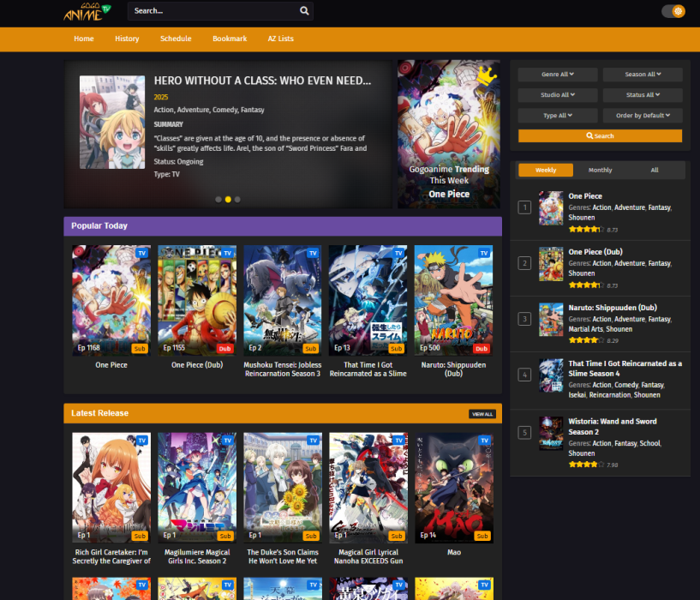Screen dimensions: 700x600
Task: Click the TV badge on One Piece Ep 1168
Action: pyautogui.click(x=142, y=253)
